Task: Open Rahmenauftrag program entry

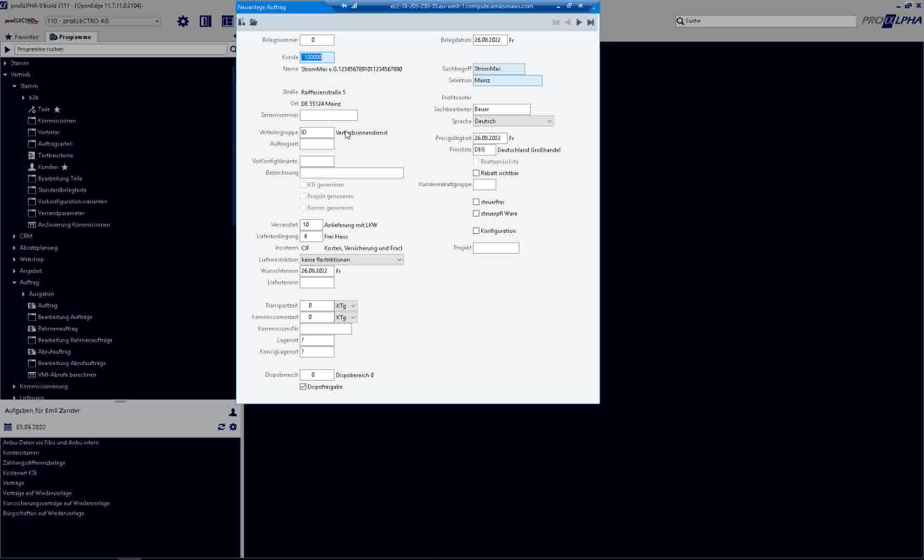Action: [58, 329]
